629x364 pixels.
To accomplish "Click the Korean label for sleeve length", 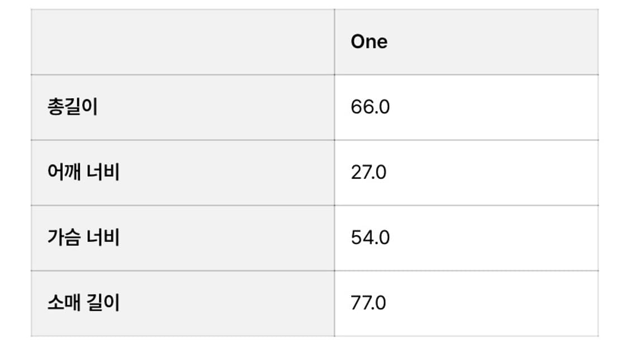I will (x=83, y=303).
